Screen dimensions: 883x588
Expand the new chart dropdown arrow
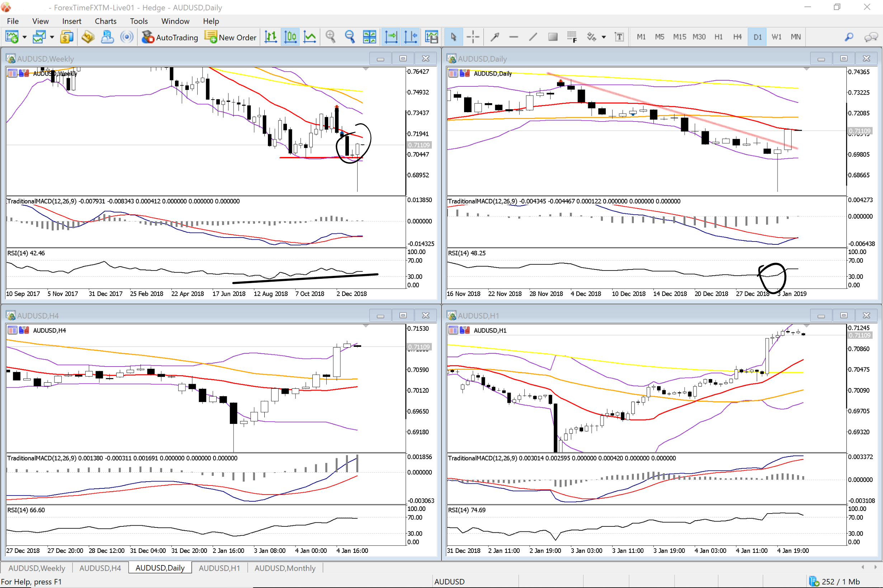[x=25, y=37]
